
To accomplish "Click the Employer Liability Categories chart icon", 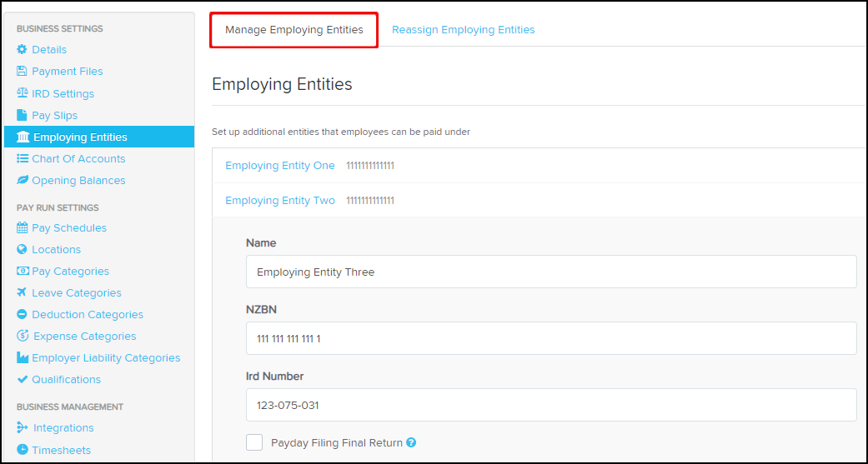I will [x=23, y=358].
